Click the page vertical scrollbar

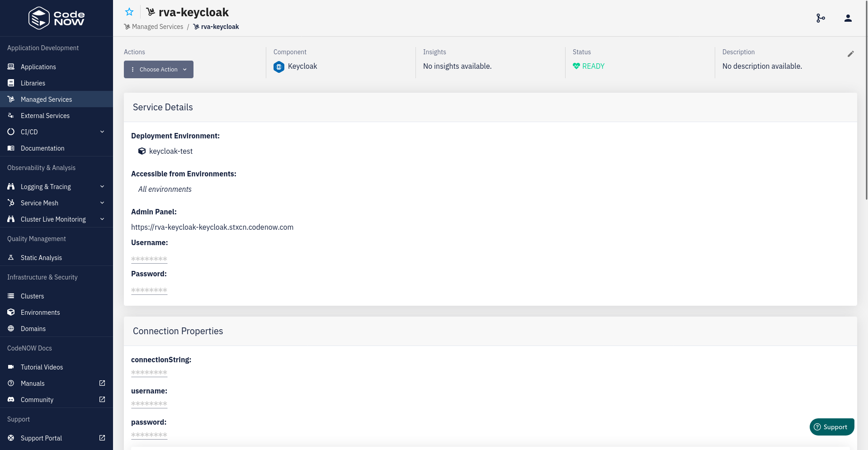pyautogui.click(x=866, y=99)
